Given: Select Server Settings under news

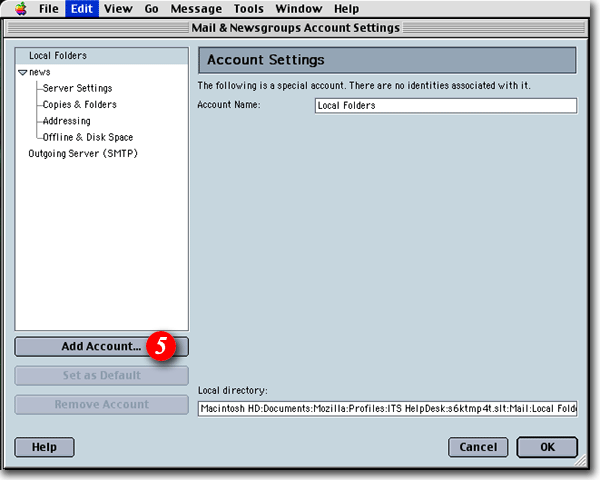Looking at the screenshot, I should (x=77, y=89).
